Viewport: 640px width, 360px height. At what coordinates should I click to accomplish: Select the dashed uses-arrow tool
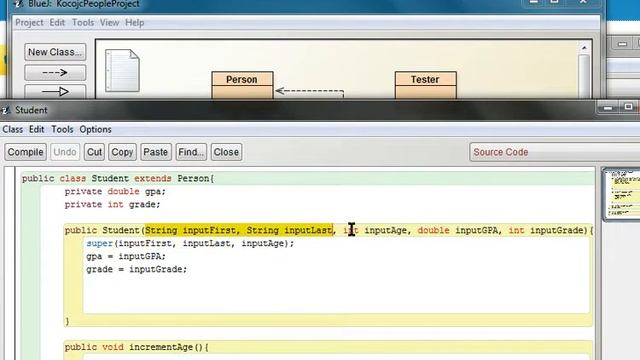click(x=55, y=73)
